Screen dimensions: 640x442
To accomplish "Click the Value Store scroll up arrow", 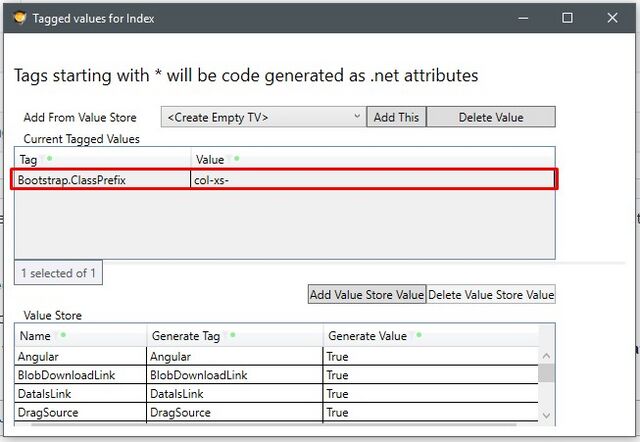I will 546,356.
